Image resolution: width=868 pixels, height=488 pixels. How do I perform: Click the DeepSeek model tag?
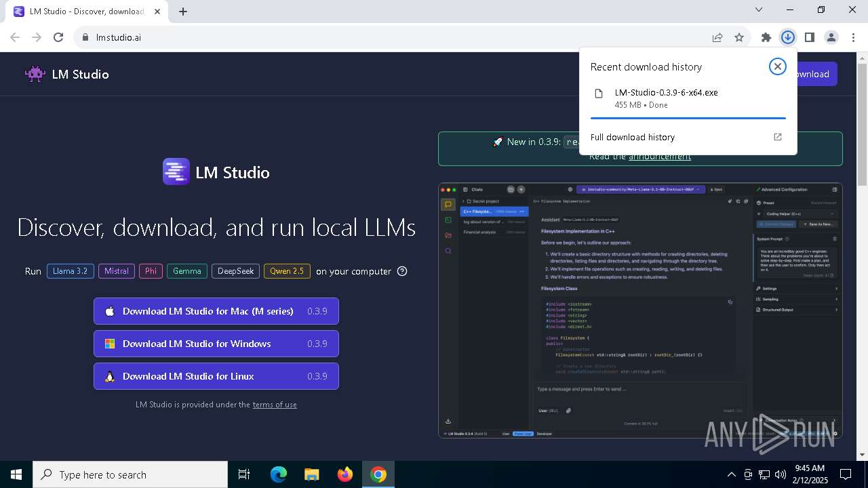(x=236, y=271)
